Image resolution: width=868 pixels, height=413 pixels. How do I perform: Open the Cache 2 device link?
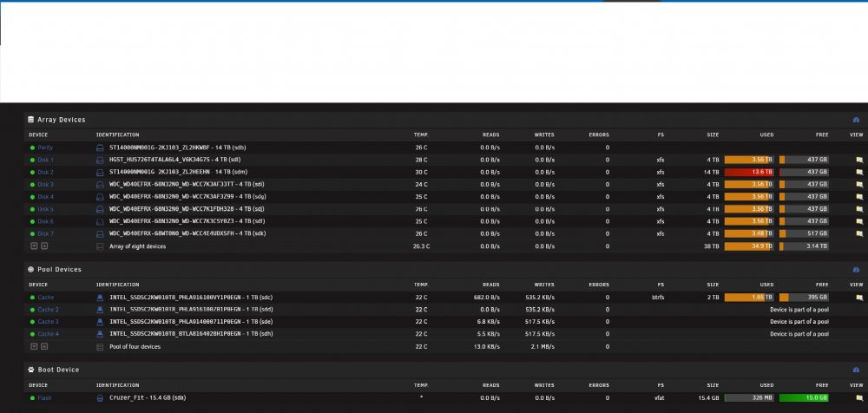point(48,310)
